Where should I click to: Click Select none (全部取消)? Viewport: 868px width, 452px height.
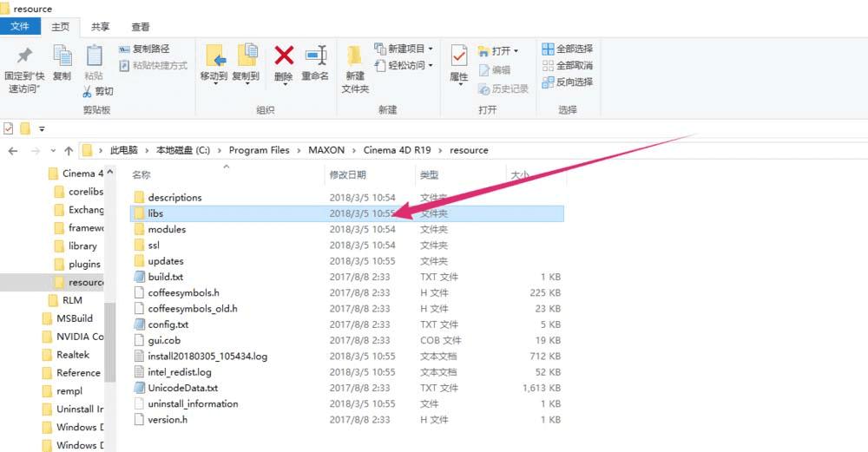[568, 65]
